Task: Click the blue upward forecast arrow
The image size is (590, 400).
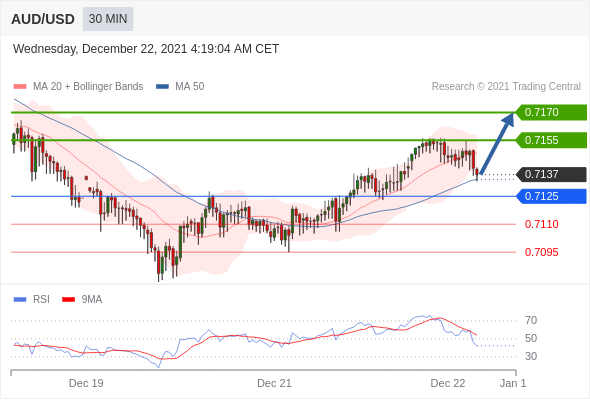Action: pyautogui.click(x=497, y=143)
